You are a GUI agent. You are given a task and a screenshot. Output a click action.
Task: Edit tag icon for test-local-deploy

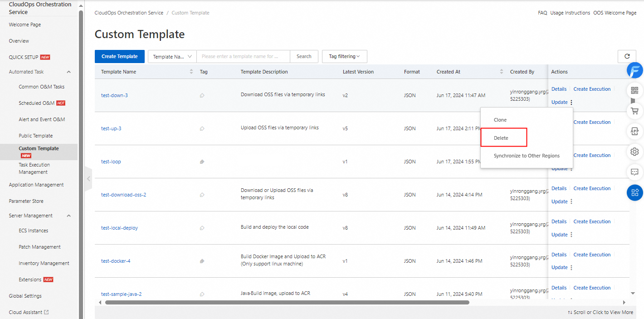(202, 228)
